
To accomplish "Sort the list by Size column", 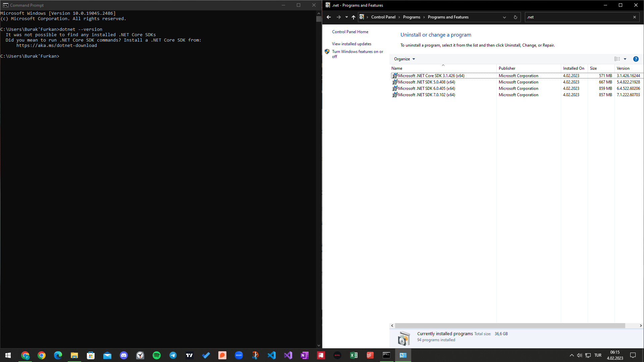I will coord(593,68).
